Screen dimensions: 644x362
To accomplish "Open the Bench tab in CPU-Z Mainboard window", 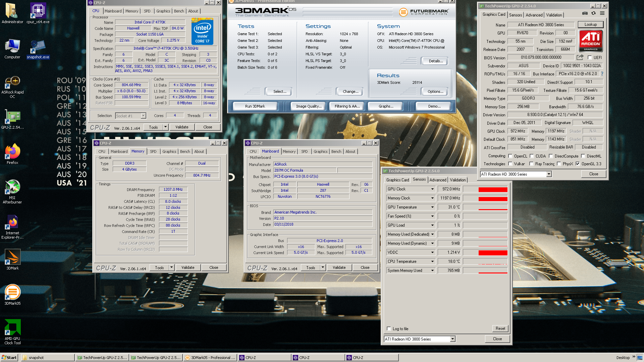I will (336, 152).
